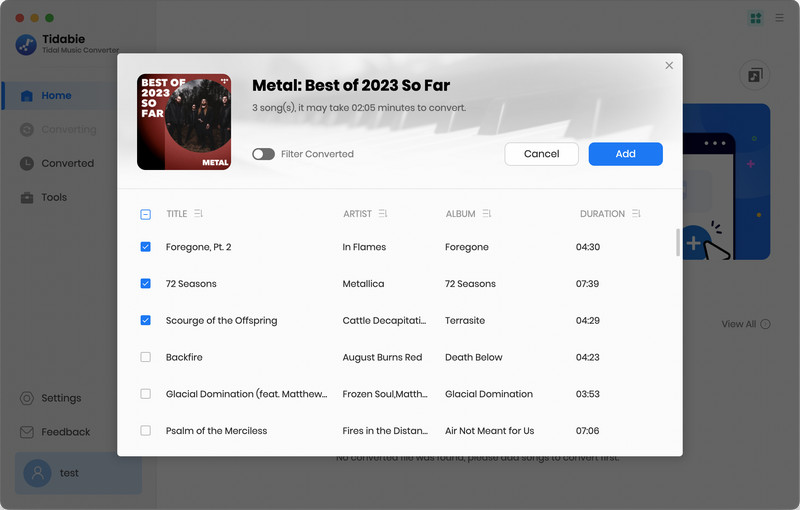This screenshot has width=800, height=510.
Task: Click Frozen Soul,Matth... artist cell
Action: (x=385, y=394)
